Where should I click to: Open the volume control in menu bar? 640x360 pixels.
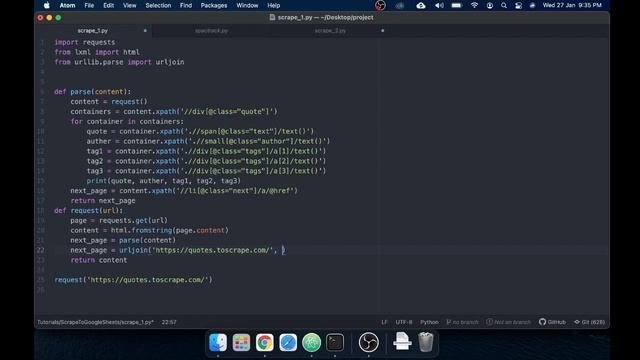tap(439, 5)
